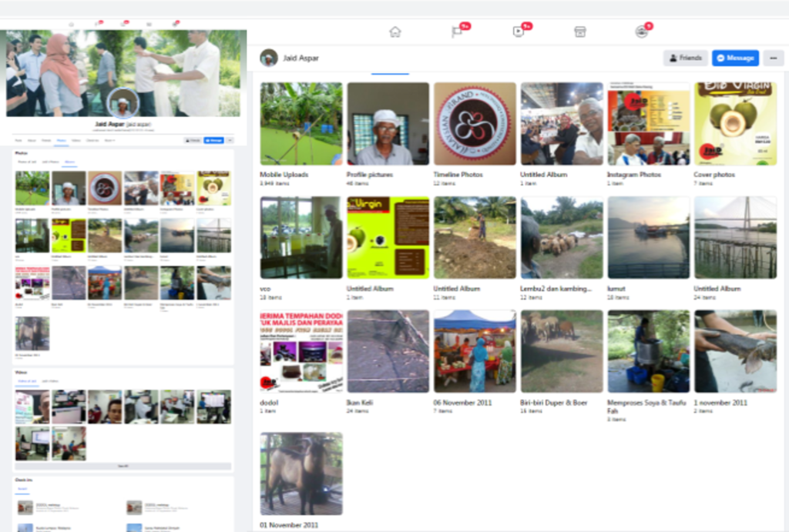Click See All button under Videos
This screenshot has width=789, height=532.
[x=123, y=467]
